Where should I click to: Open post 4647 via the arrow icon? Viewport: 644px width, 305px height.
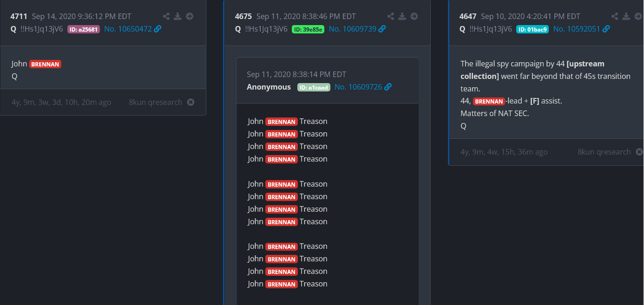pyautogui.click(x=638, y=16)
